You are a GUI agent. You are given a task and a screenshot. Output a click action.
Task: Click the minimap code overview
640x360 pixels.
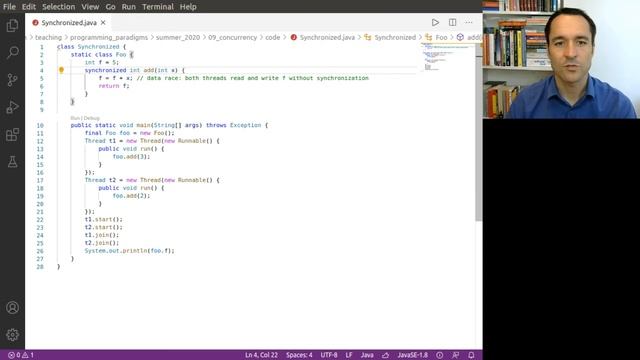[447, 57]
